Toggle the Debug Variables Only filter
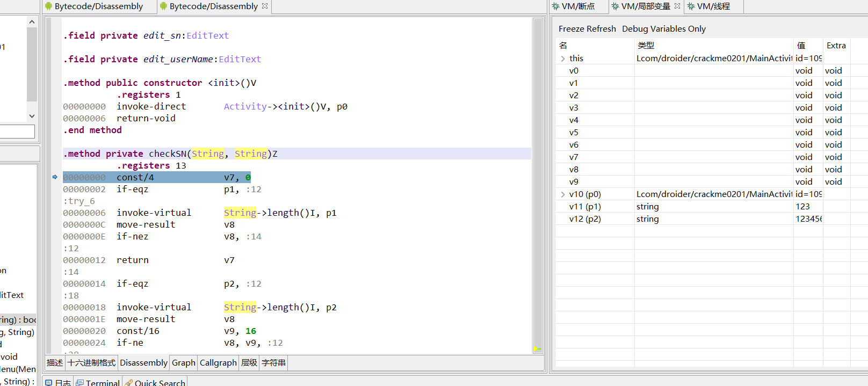This screenshot has width=868, height=386. click(x=663, y=29)
